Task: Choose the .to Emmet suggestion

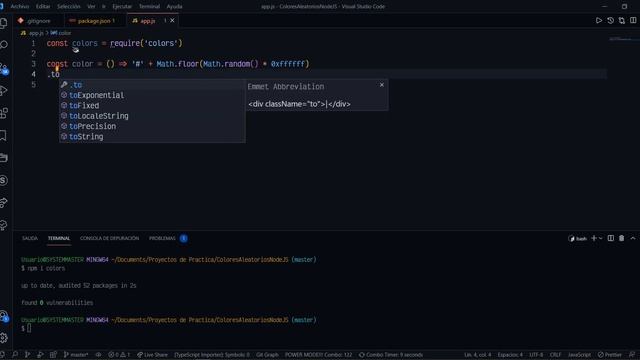Action: pyautogui.click(x=152, y=85)
